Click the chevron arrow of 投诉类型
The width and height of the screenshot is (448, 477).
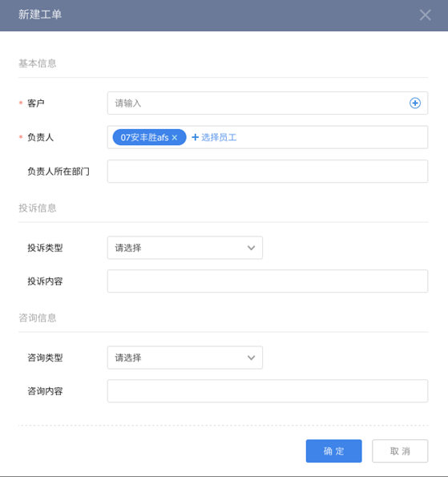point(251,248)
